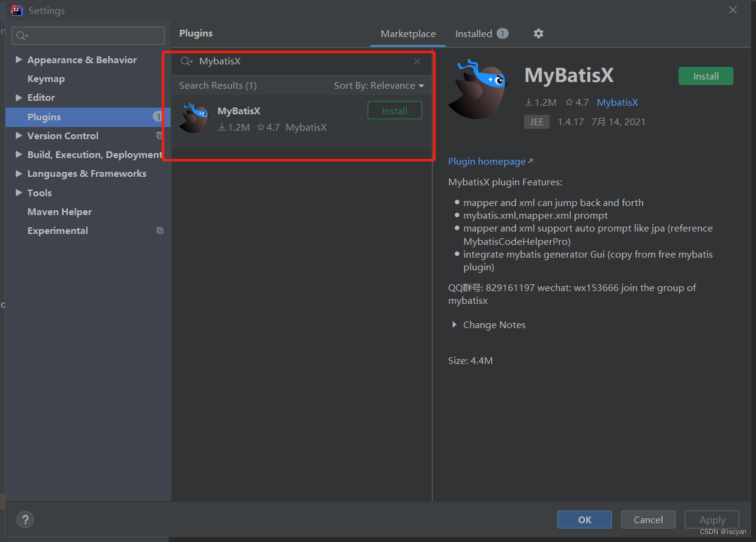Screen dimensions: 756x542
Task: Clear the MybatisX search text
Action: click(x=417, y=61)
